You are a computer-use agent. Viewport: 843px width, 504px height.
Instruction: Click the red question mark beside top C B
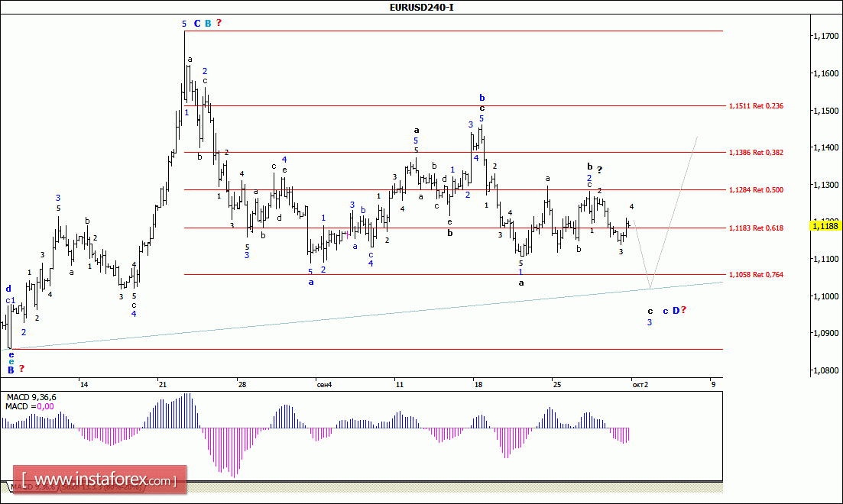(x=219, y=23)
